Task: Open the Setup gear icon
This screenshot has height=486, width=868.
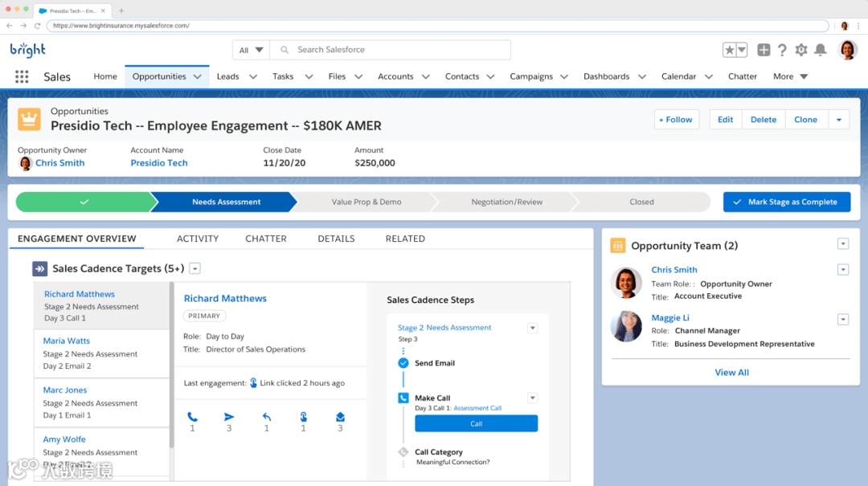Action: [x=801, y=50]
